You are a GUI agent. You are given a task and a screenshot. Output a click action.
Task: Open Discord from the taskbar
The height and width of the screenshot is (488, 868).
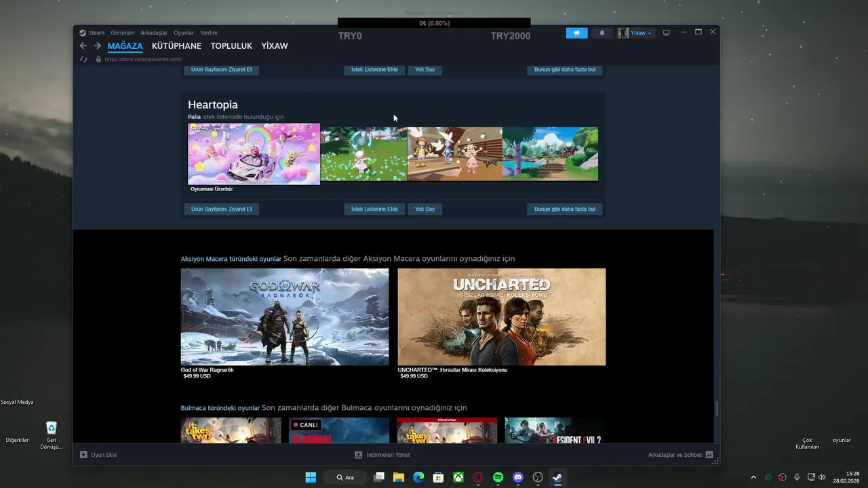(x=518, y=477)
